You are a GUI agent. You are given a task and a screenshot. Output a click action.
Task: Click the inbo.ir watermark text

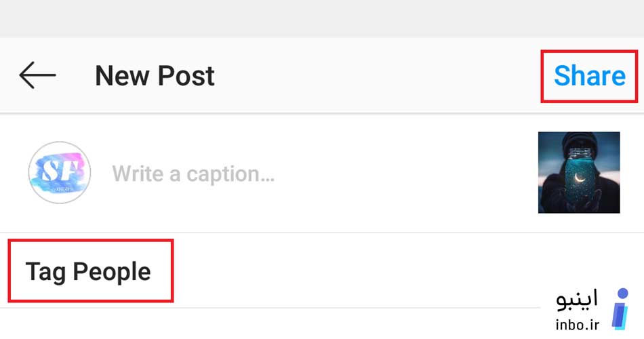pos(577,325)
